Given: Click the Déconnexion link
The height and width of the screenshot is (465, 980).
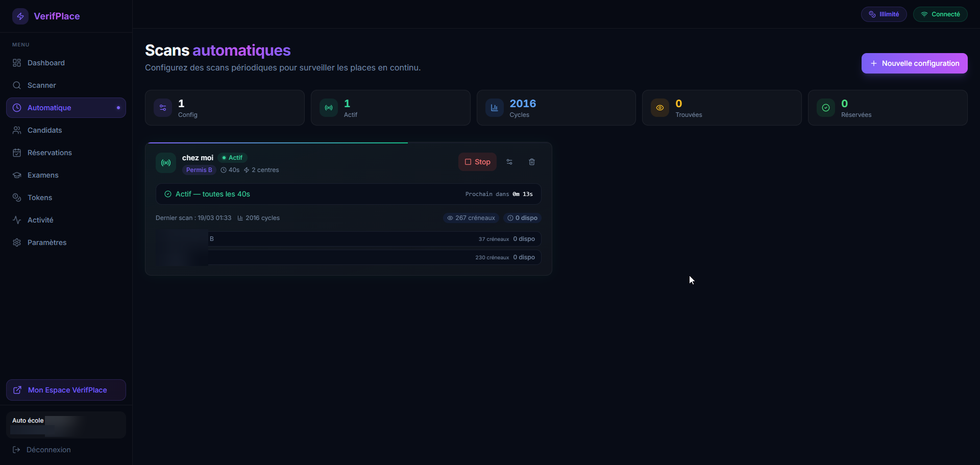Looking at the screenshot, I should click(48, 450).
